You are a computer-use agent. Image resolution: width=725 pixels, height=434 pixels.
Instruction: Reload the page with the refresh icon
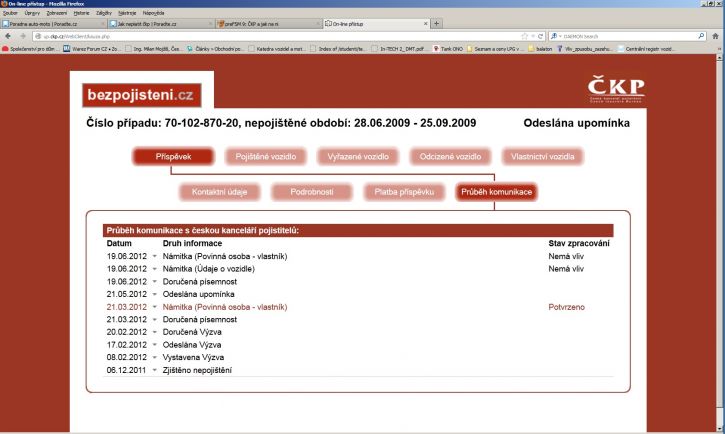tap(540, 36)
